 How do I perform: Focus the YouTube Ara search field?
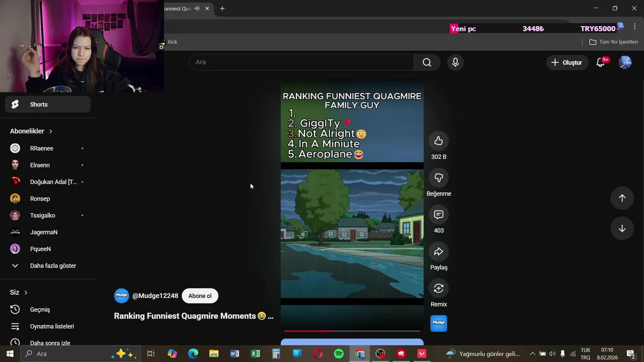point(302,62)
